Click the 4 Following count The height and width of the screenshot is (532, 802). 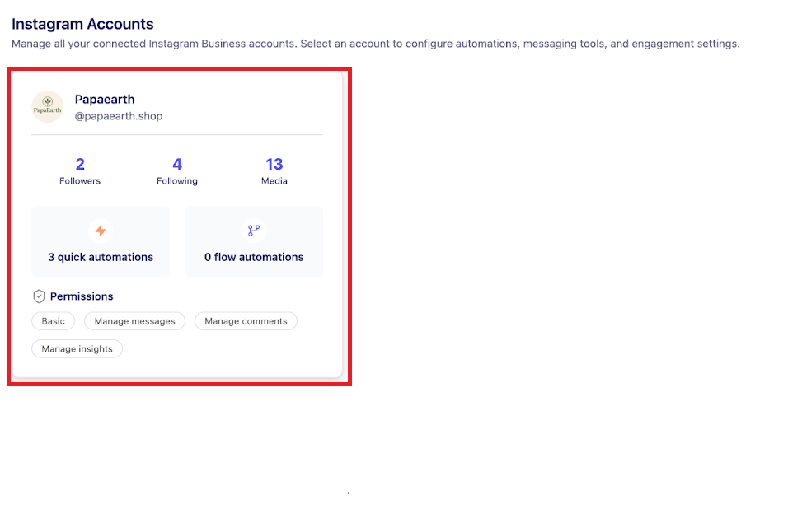pyautogui.click(x=177, y=164)
